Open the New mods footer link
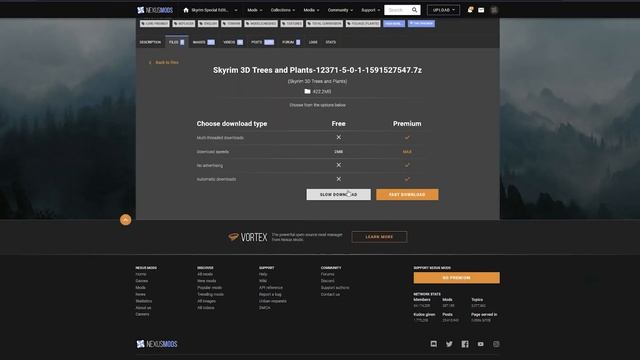640x360 pixels. pos(207,281)
